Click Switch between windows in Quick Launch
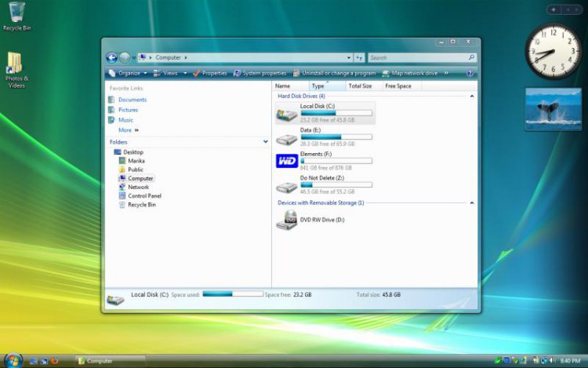 [x=44, y=361]
